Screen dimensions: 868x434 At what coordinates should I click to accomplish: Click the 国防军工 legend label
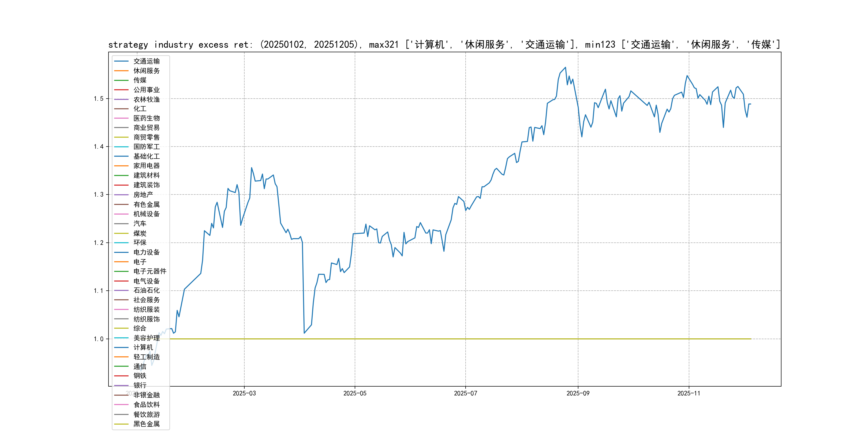[x=146, y=147]
